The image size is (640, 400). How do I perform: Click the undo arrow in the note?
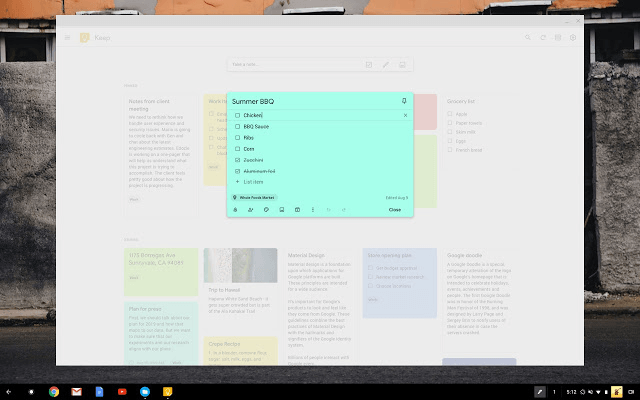click(x=328, y=210)
